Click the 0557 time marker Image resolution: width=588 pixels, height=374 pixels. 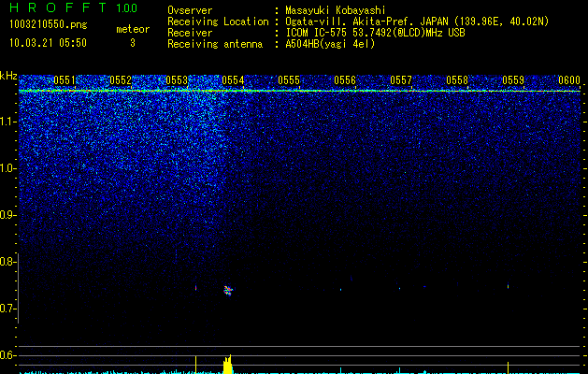tap(401, 80)
